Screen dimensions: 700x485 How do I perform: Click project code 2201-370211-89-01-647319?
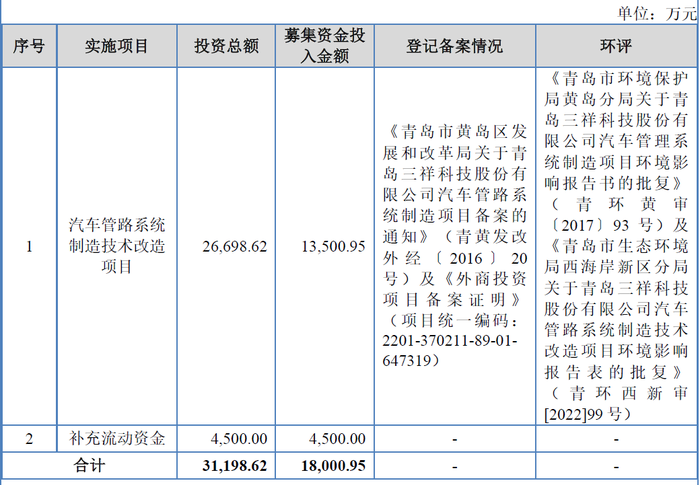point(450,350)
